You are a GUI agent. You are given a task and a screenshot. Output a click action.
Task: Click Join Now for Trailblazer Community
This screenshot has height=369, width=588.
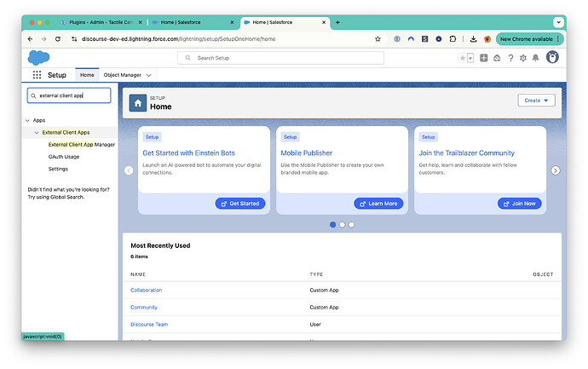519,204
